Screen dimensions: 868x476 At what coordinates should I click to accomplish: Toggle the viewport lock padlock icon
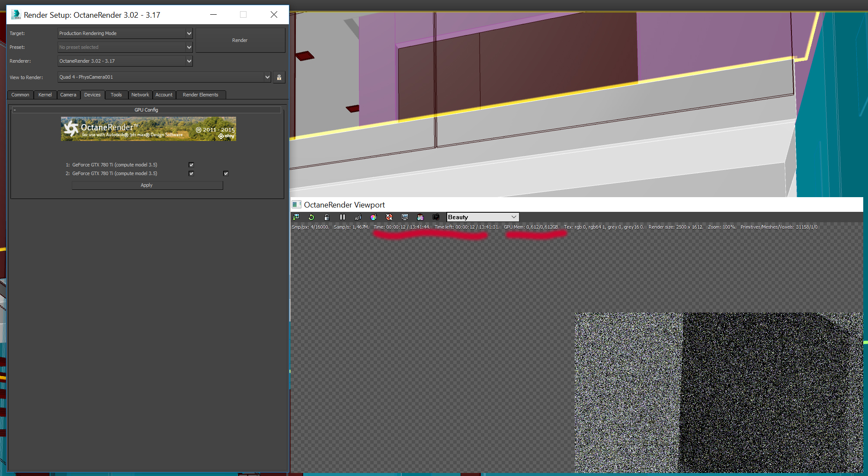[x=327, y=217]
